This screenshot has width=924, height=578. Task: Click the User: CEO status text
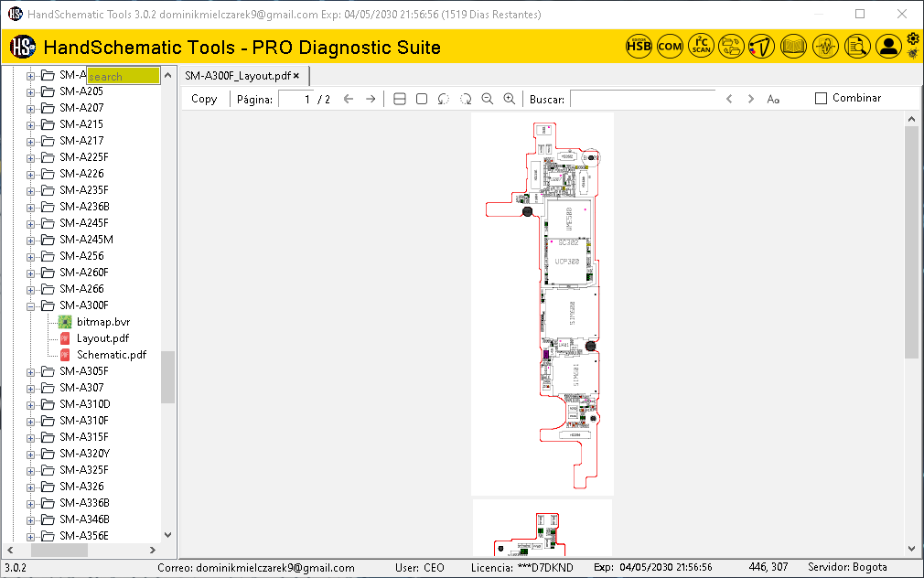click(419, 567)
